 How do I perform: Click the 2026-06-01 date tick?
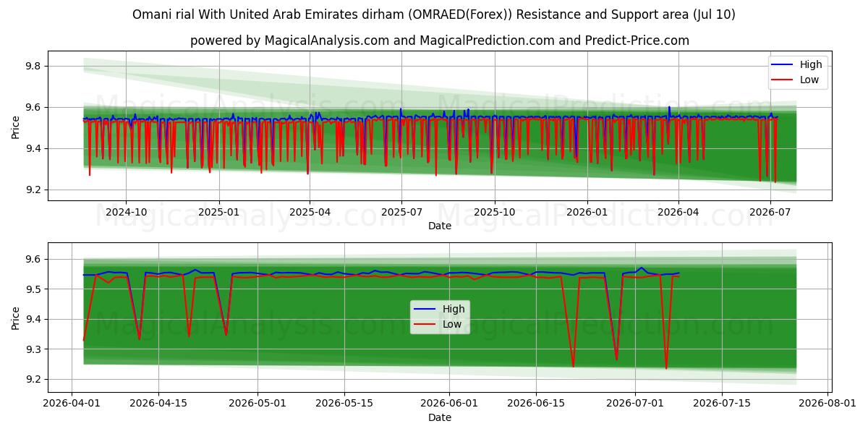pyautogui.click(x=450, y=403)
